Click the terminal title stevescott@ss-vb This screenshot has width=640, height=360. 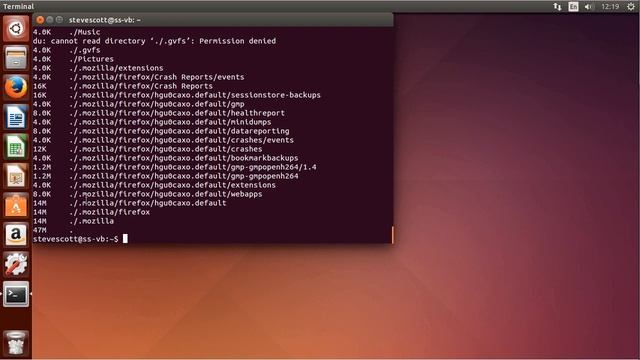coord(104,20)
